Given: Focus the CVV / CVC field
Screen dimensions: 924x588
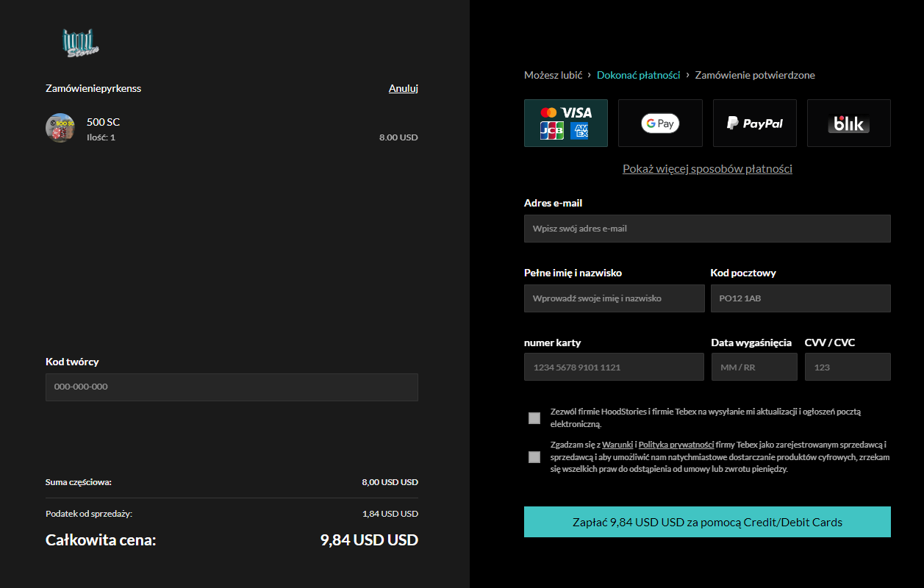Looking at the screenshot, I should tap(848, 367).
